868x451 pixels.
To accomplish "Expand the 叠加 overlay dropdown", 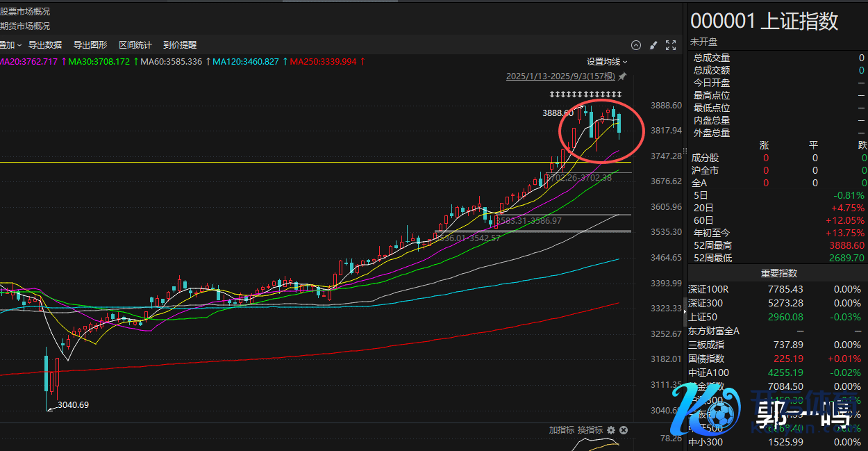I will 10,45.
